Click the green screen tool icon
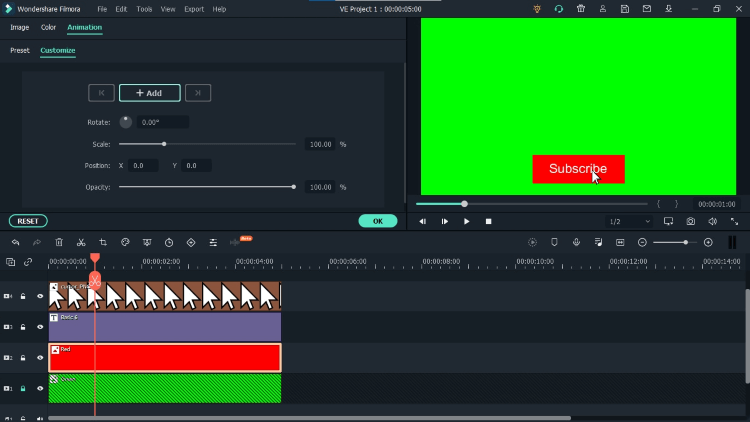This screenshot has width=750, height=422. click(x=147, y=243)
